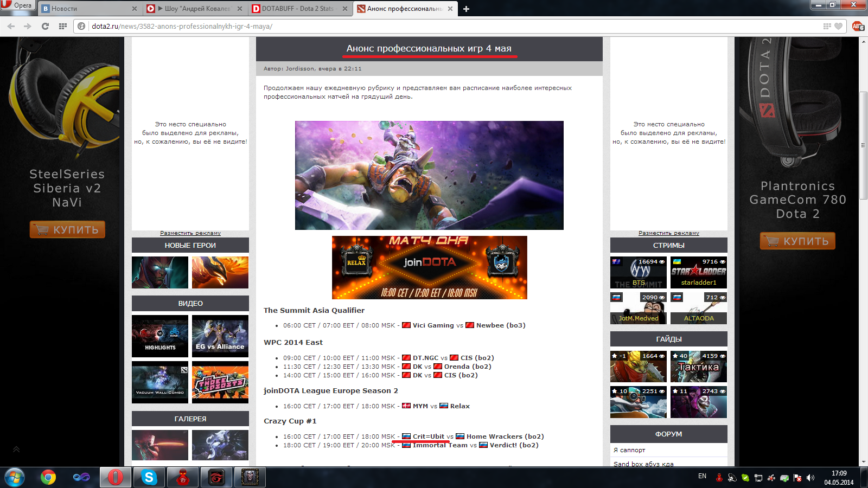
Task: Close the Новости tab
Action: click(x=135, y=9)
